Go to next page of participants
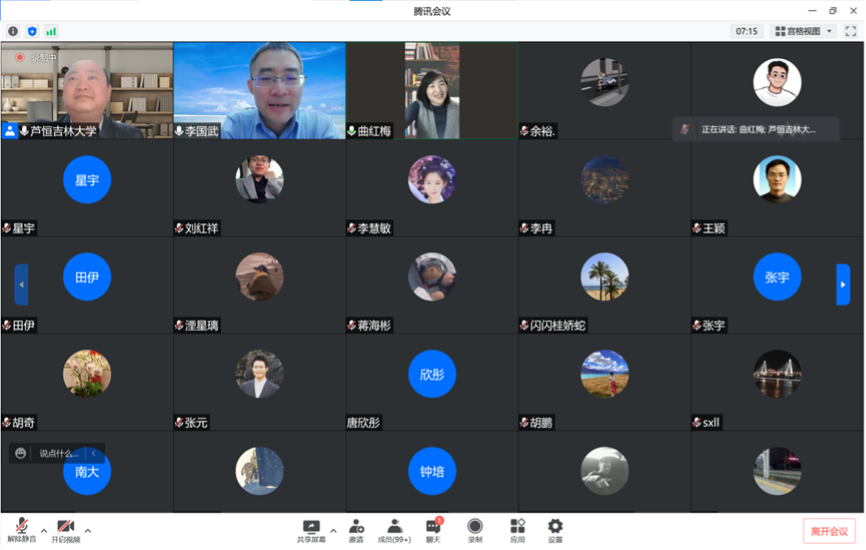 point(843,284)
